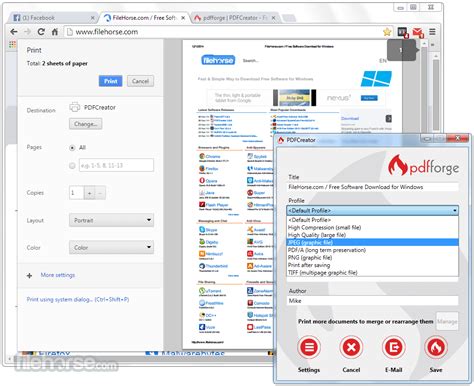474x386 pixels.
Task: Open the Gmail extension icon
Action: [x=418, y=32]
